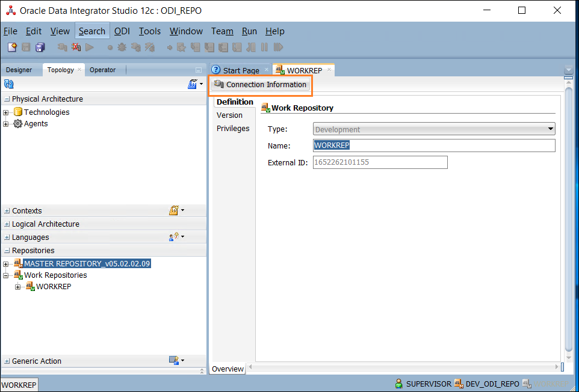
Task: Click the Disconnect icon with red X
Action: pyautogui.click(x=76, y=47)
